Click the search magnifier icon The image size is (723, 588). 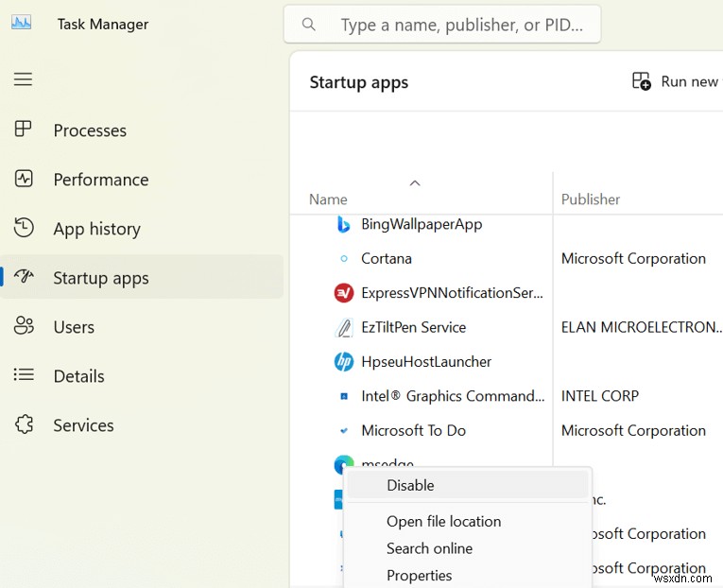click(x=308, y=24)
